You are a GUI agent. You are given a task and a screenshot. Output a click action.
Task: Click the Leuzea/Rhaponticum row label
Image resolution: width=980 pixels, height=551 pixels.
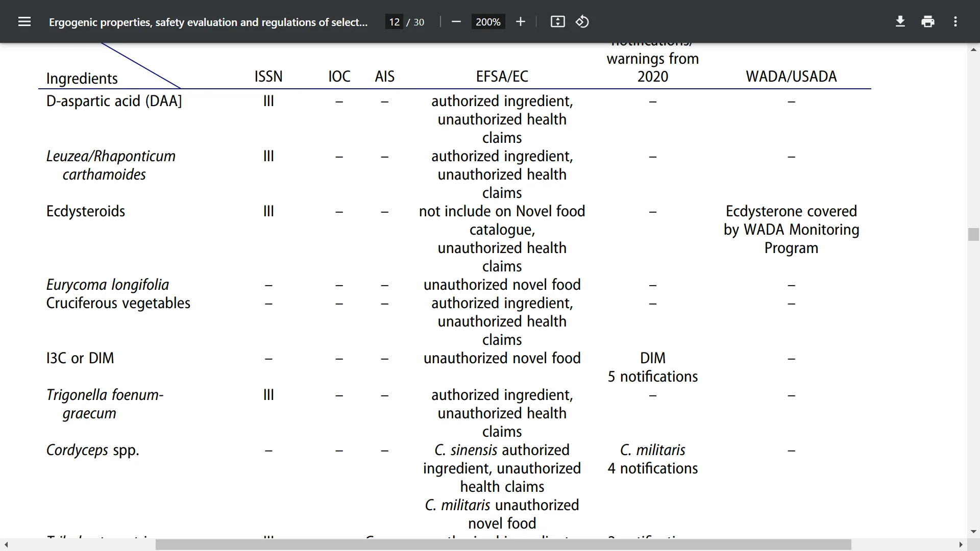pos(111,156)
